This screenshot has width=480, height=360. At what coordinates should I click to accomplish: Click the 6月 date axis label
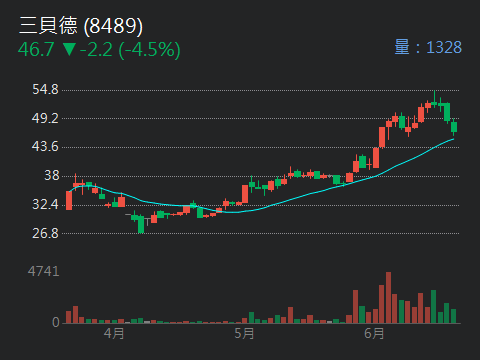(x=374, y=333)
